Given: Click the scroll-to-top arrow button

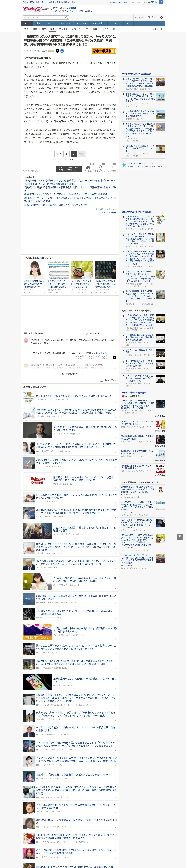Looking at the screenshot, I should [180, 536].
